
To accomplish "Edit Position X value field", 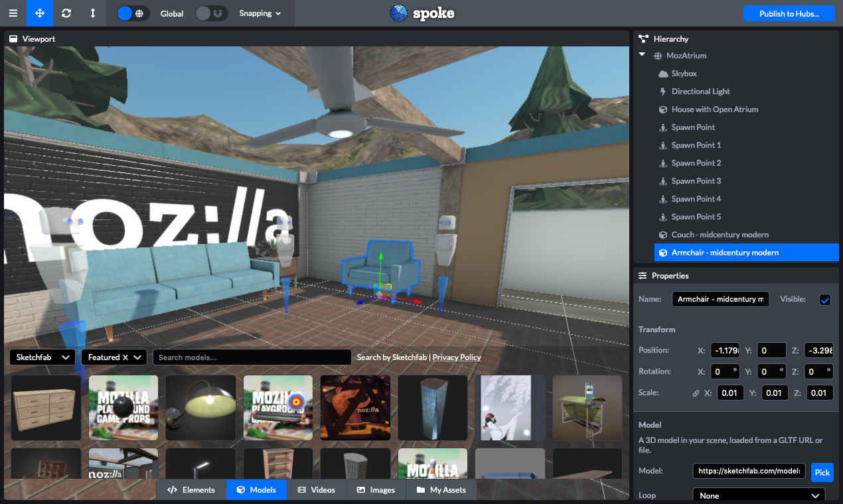I will [x=725, y=350].
